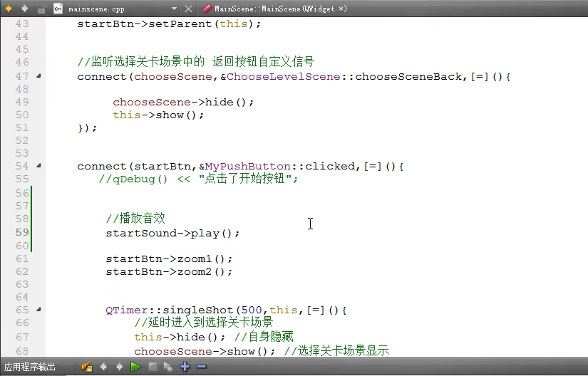
Task: Open the mainscene.cpp file dropdown
Action: [174, 9]
